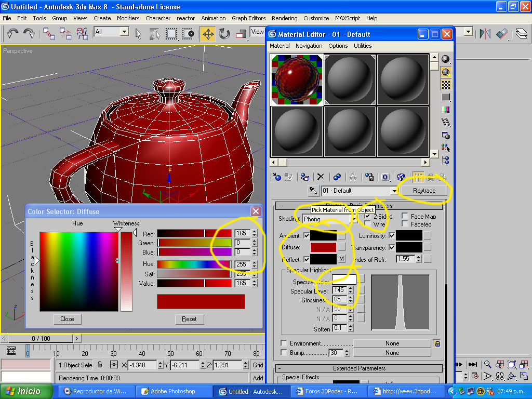The width and height of the screenshot is (532, 399).
Task: Activate the Bind to Space Warp tool
Action: pyautogui.click(x=82, y=34)
